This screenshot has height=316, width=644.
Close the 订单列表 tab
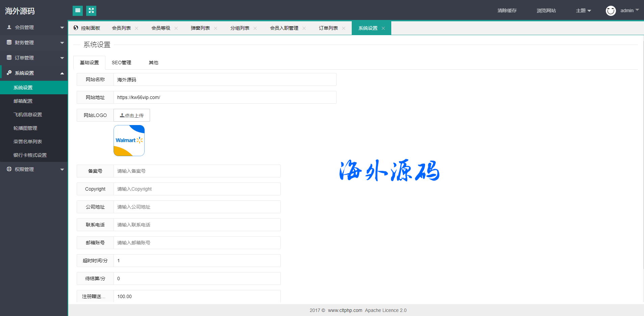click(344, 28)
